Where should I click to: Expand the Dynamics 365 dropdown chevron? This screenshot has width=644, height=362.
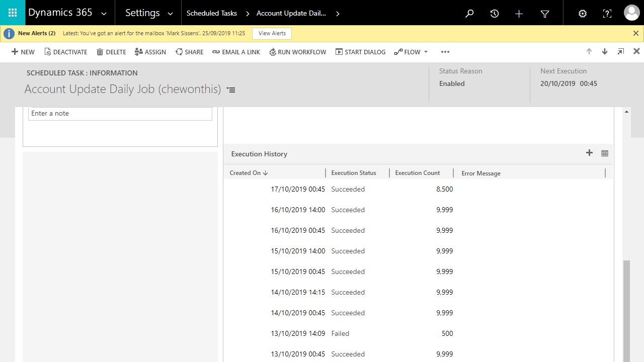[x=104, y=14]
